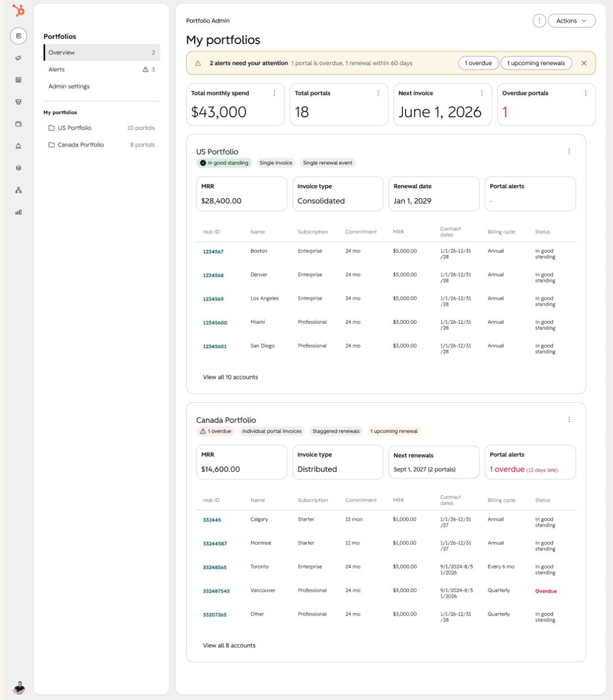Click the red Overdue status for Vancouver

coord(546,591)
